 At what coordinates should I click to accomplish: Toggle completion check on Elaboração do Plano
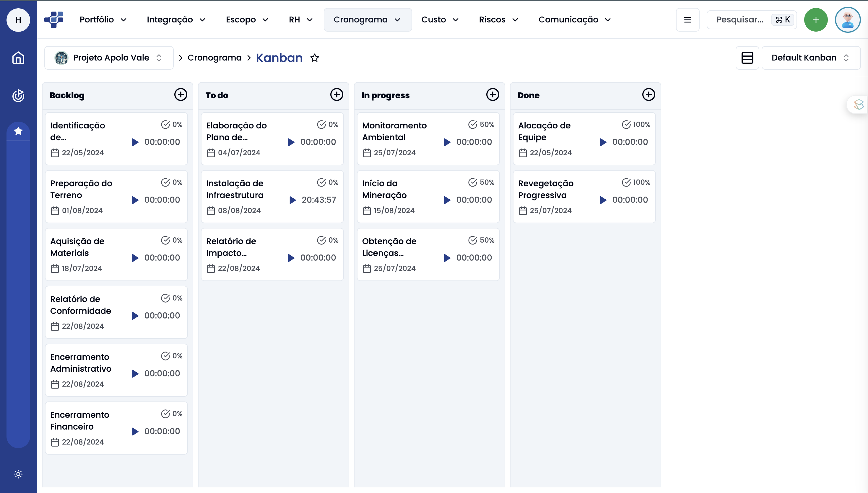pos(321,124)
